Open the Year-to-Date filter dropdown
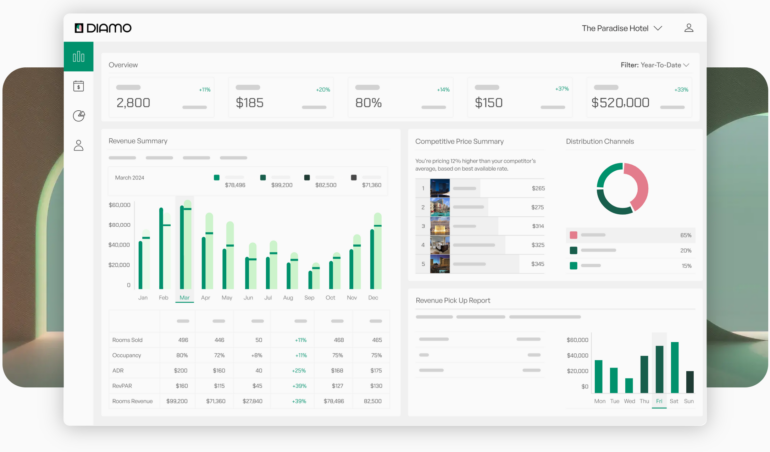770x452 pixels. pos(655,65)
